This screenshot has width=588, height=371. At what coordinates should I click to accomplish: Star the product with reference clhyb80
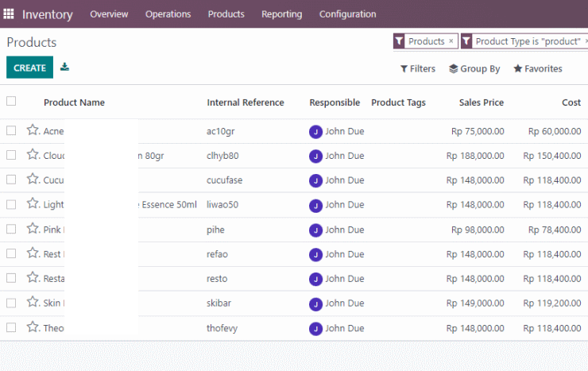[x=33, y=154]
